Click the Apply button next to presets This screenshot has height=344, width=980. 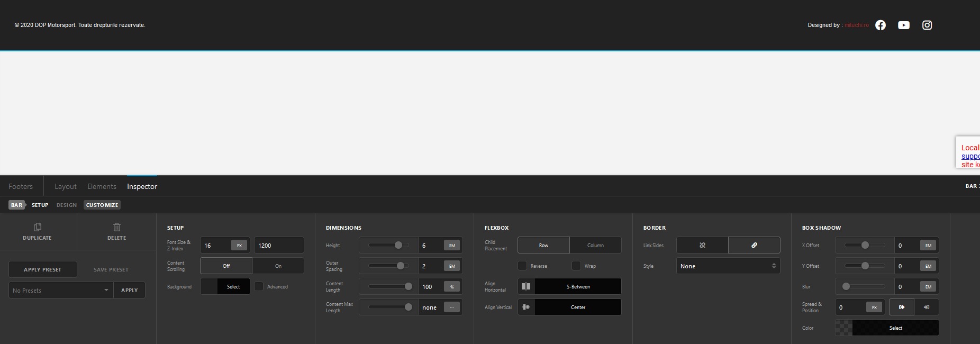point(129,290)
